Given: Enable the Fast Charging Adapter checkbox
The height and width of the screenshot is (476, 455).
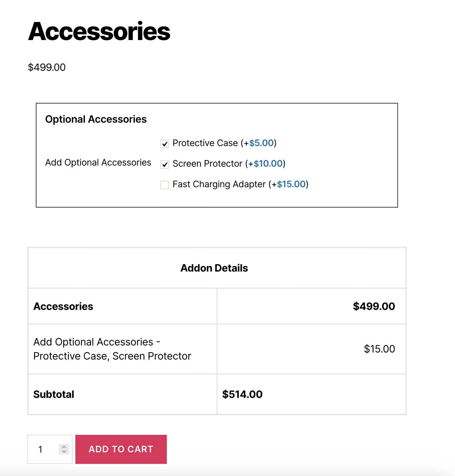Looking at the screenshot, I should pyautogui.click(x=165, y=185).
